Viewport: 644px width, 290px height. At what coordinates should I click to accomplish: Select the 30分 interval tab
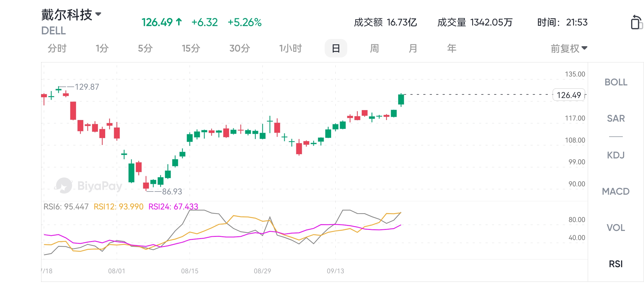coord(240,48)
